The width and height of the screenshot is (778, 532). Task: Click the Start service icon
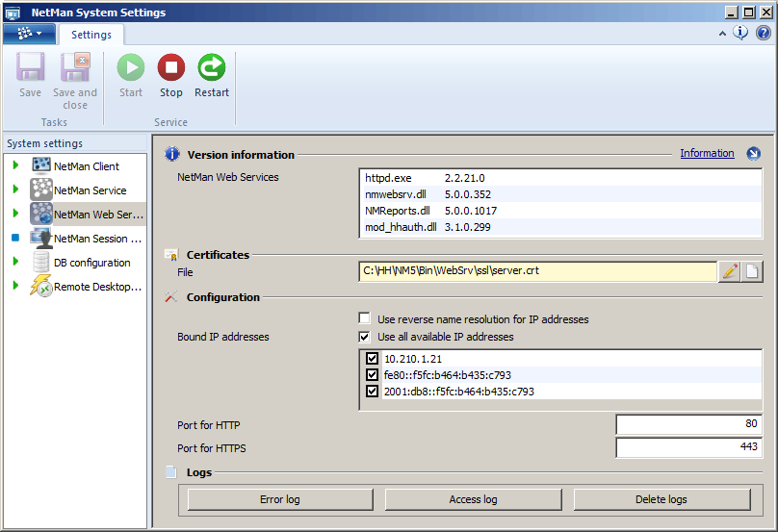coord(131,68)
